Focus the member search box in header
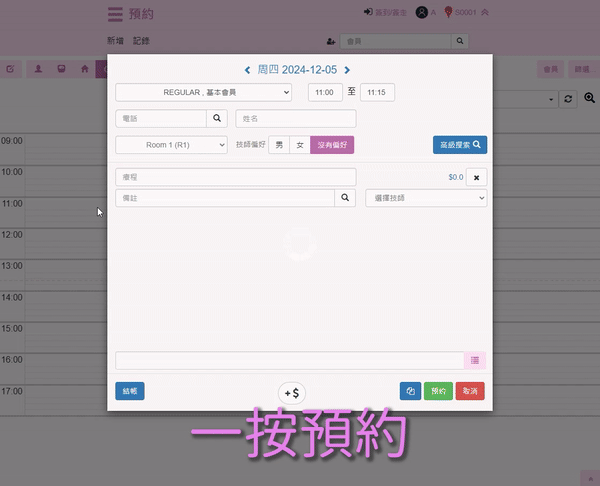600x486 pixels. pos(396,41)
